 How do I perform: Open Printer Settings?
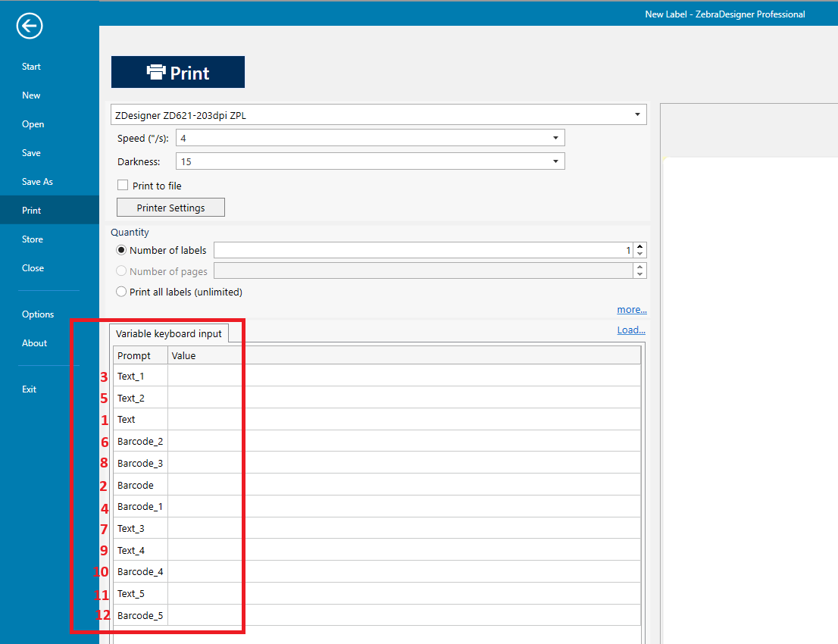[170, 208]
